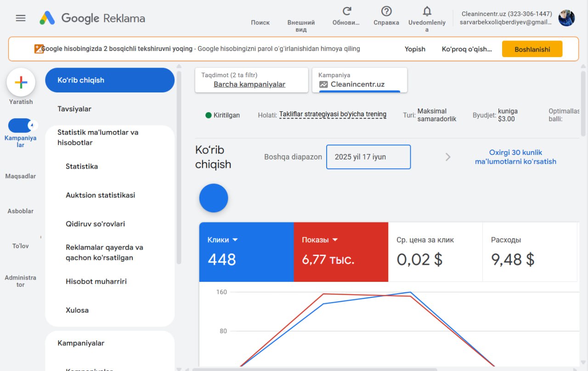Open the Xulosa item

(77, 310)
